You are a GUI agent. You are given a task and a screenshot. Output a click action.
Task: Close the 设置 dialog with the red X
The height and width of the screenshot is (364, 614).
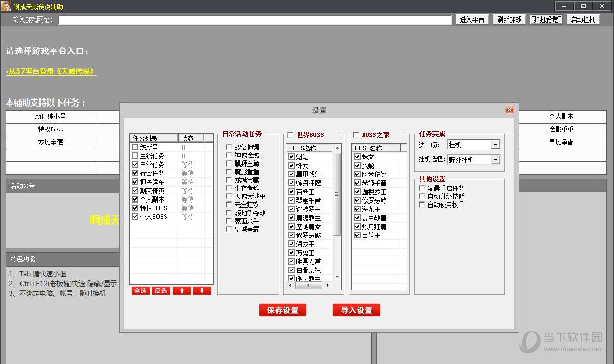coord(509,110)
